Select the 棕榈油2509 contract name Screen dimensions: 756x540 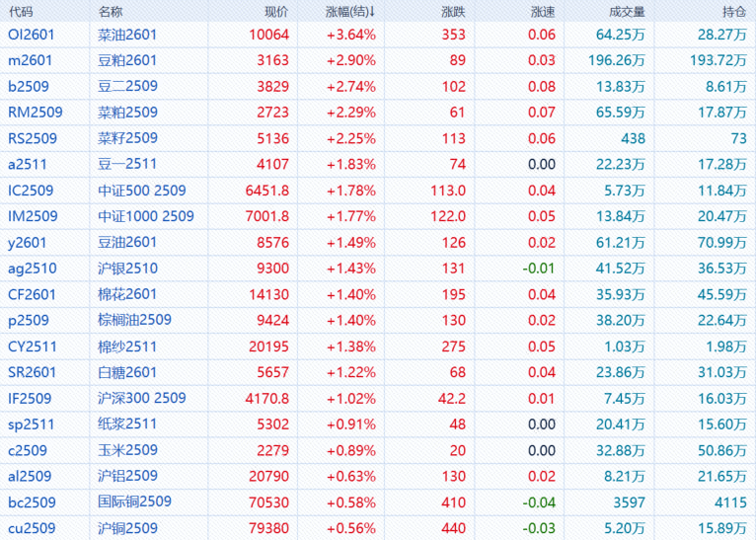click(135, 320)
